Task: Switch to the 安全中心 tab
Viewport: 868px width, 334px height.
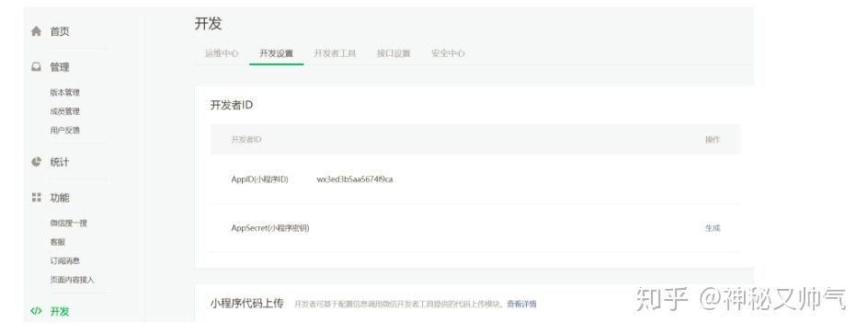Action: pyautogui.click(x=448, y=53)
